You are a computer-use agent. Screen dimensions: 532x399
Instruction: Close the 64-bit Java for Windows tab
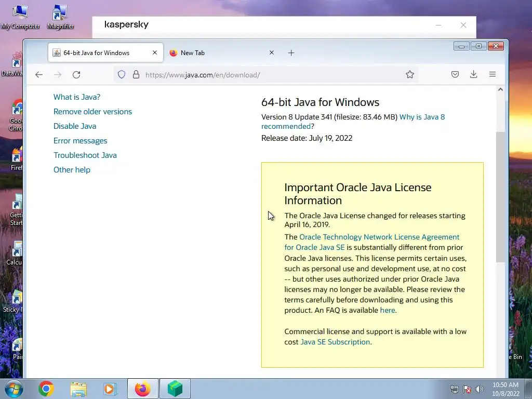[x=155, y=52]
